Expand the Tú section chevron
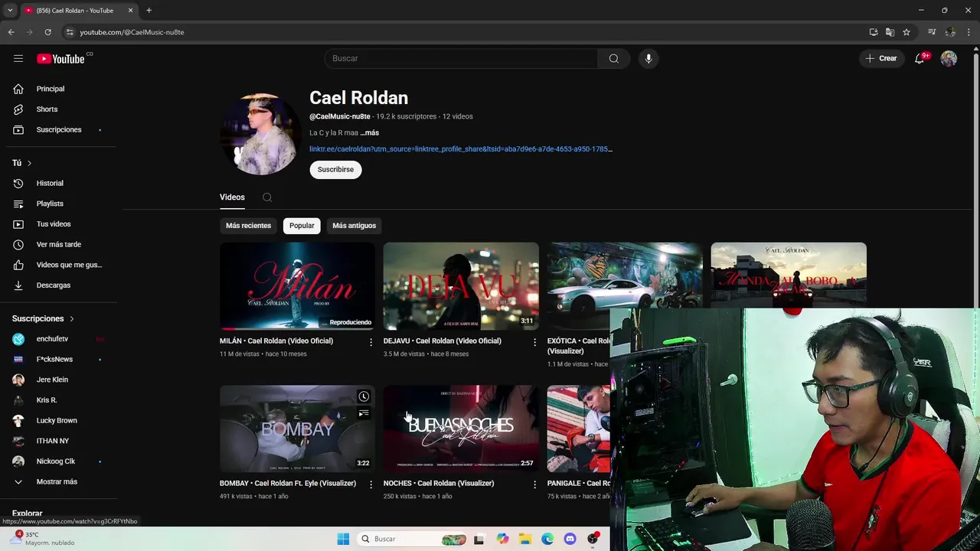Viewport: 980px width, 551px height. coord(29,163)
